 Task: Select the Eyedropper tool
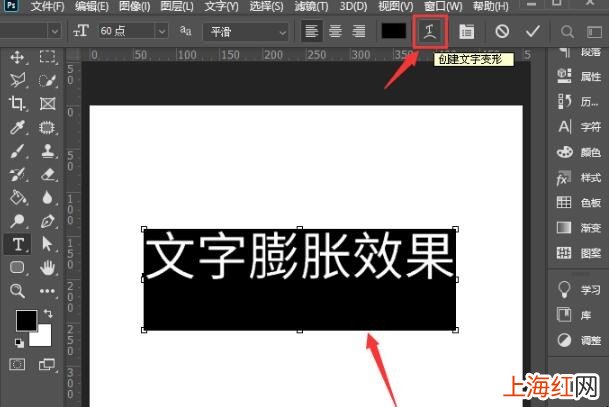tap(17, 127)
